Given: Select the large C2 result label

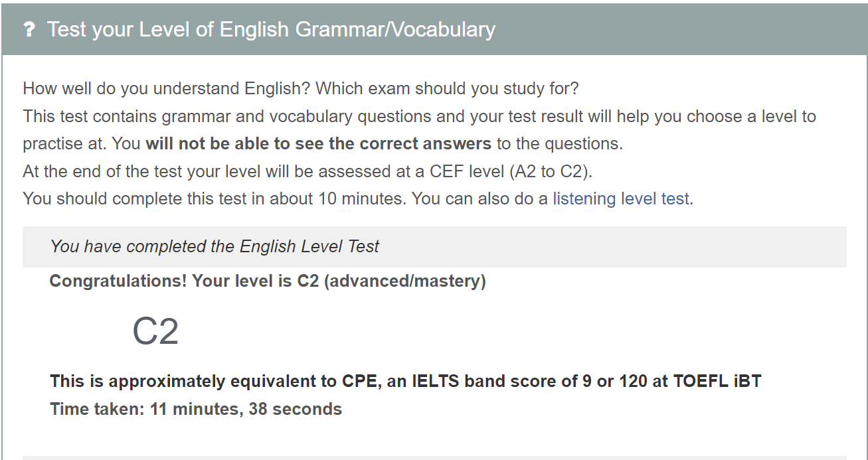Looking at the screenshot, I should click(x=155, y=331).
